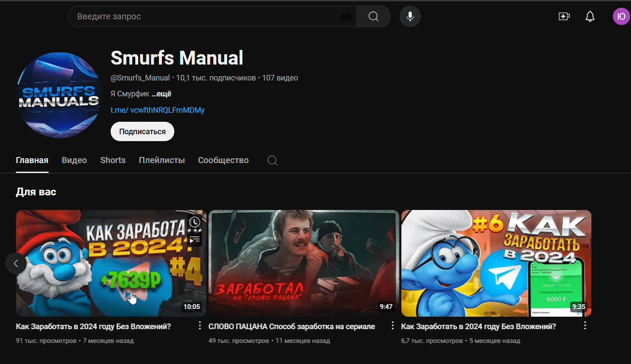Open the Сообщество tab

[x=223, y=160]
